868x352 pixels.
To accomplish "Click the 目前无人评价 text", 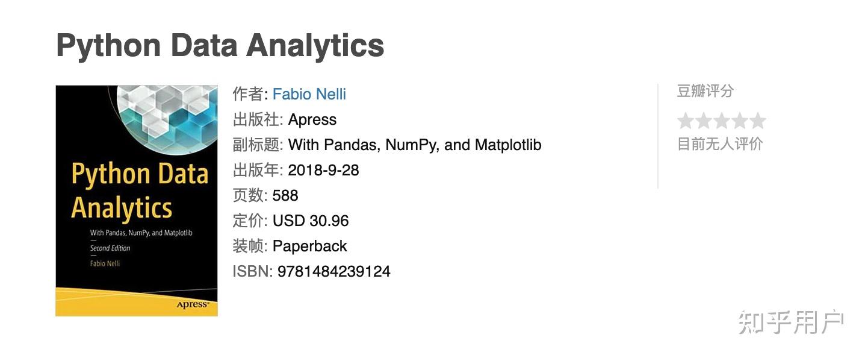I will (x=720, y=143).
